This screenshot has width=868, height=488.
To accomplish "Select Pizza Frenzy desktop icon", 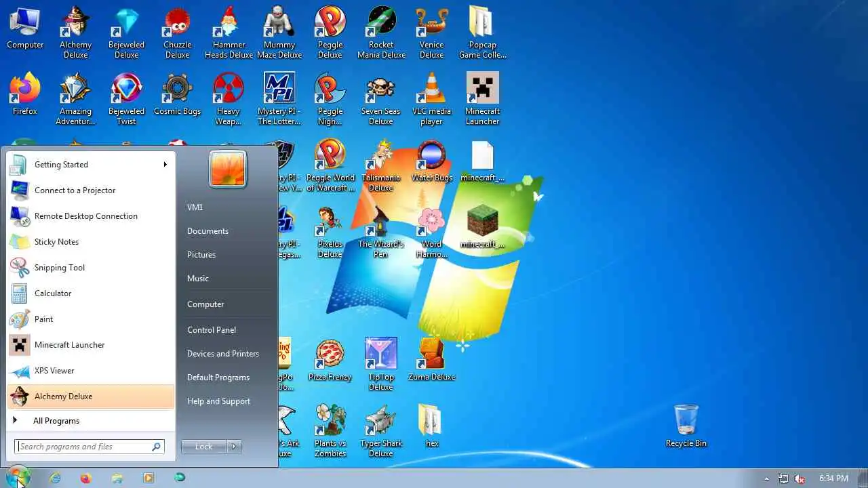I will pos(330,360).
